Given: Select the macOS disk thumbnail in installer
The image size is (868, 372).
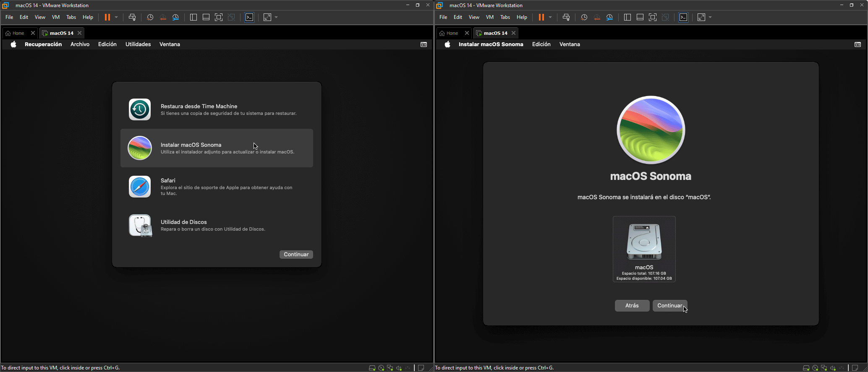Looking at the screenshot, I should pos(644,249).
